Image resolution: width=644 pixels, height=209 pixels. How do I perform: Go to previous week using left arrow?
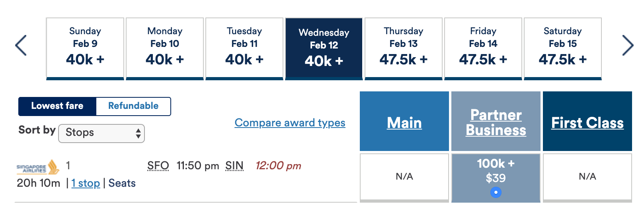(21, 45)
